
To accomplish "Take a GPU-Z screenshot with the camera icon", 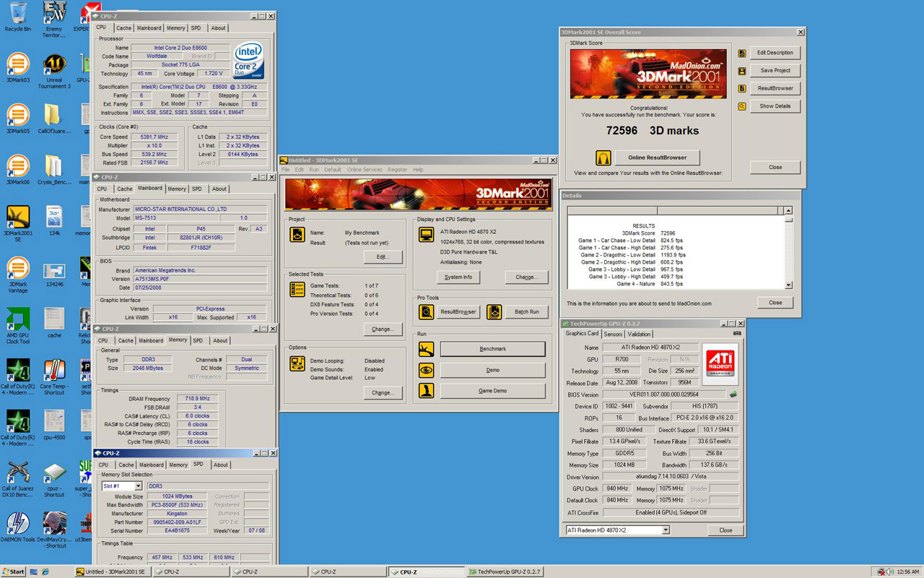I will (737, 334).
